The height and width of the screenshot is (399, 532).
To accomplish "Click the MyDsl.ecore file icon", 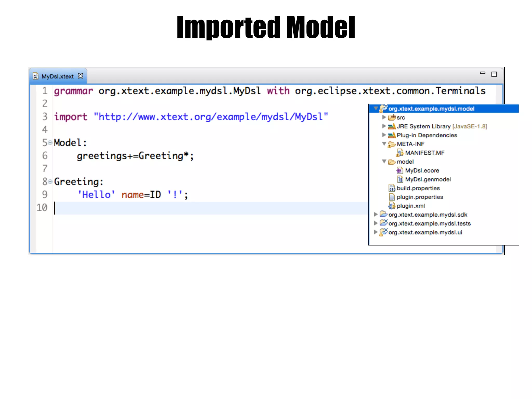I will pos(400,170).
